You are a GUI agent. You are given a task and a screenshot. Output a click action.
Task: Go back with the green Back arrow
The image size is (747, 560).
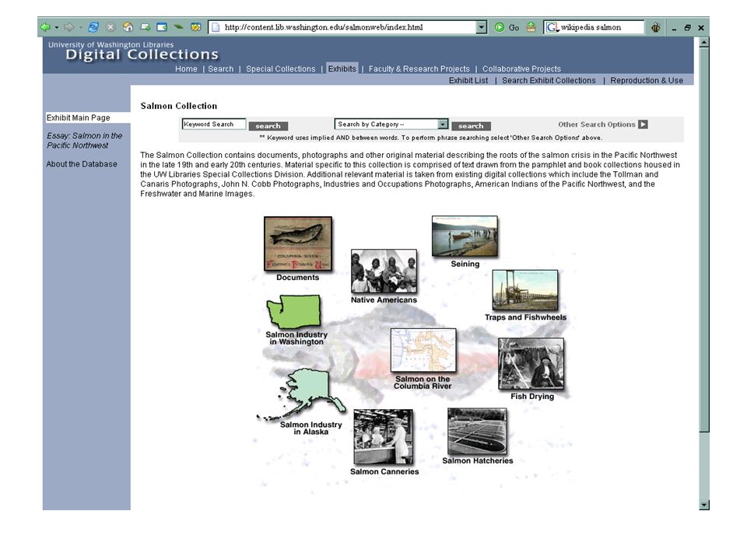(x=45, y=27)
